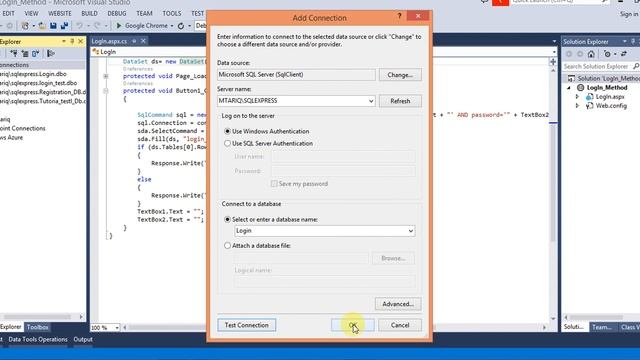Viewport: 640px width, 360px height.
Task: Open the TEAM menu
Action: [144, 13]
